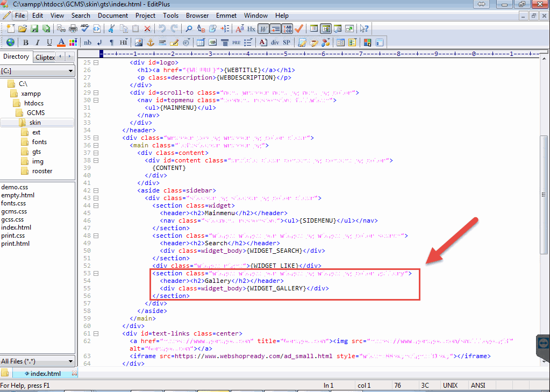Insert SP span tag from the toolbar
Screen dimensions: 550x392
pos(287,42)
